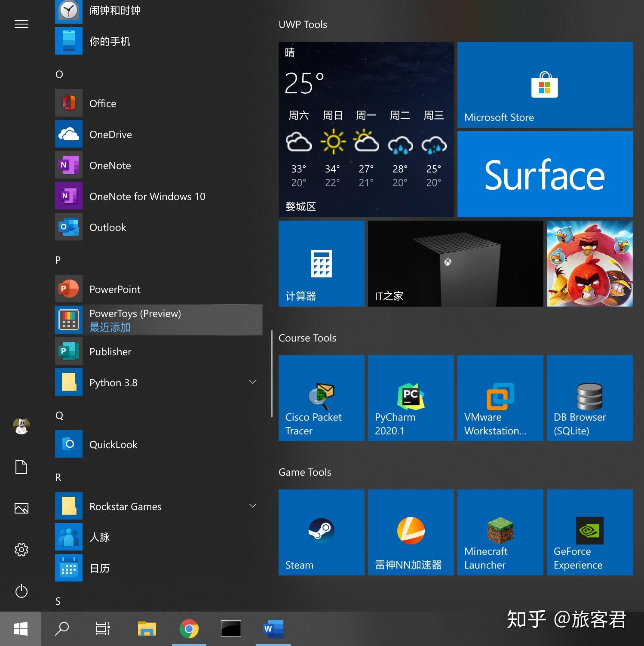Click the Game Tools group title
This screenshot has width=644, height=646.
tap(305, 472)
